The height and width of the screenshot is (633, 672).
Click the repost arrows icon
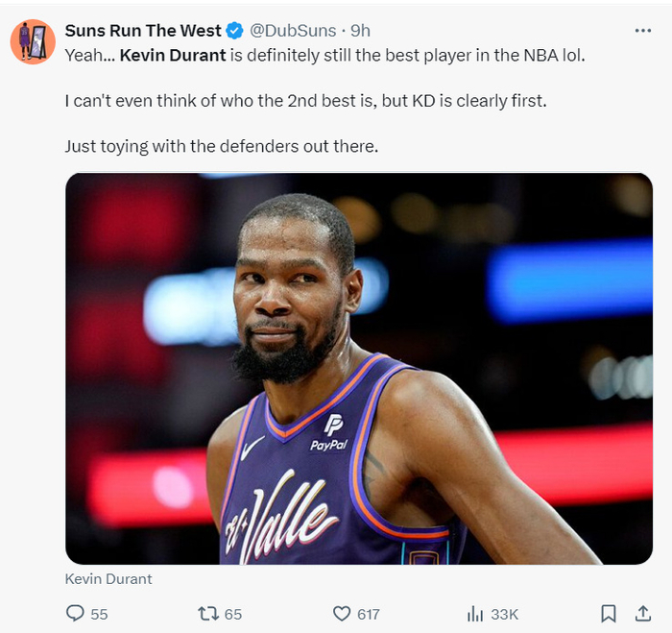coord(207,613)
